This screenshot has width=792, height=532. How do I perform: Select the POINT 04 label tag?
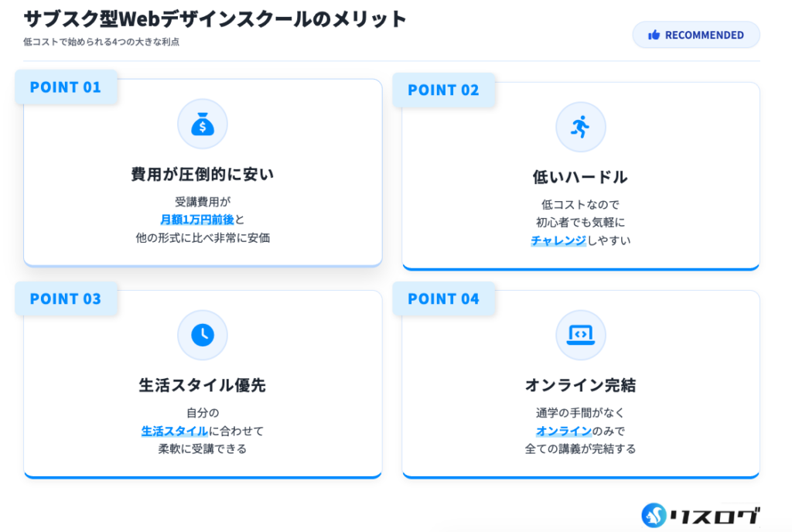coord(443,298)
